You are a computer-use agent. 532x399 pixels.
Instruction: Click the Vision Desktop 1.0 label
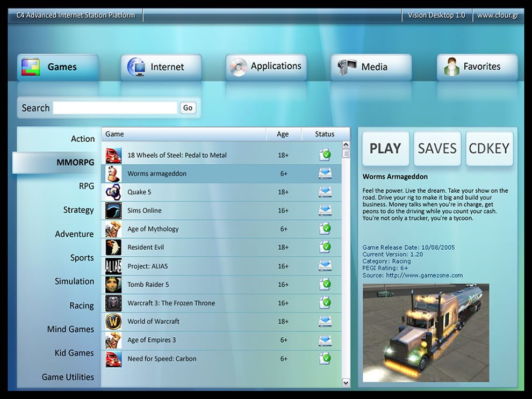[436, 16]
